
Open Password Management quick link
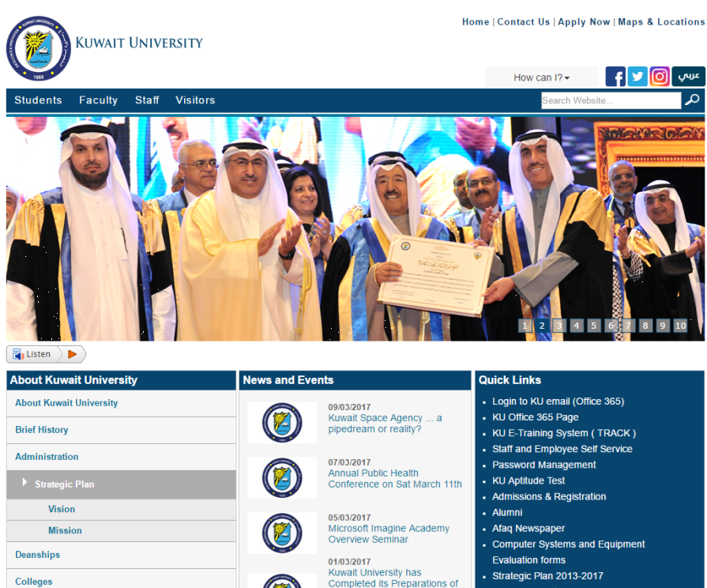[543, 465]
